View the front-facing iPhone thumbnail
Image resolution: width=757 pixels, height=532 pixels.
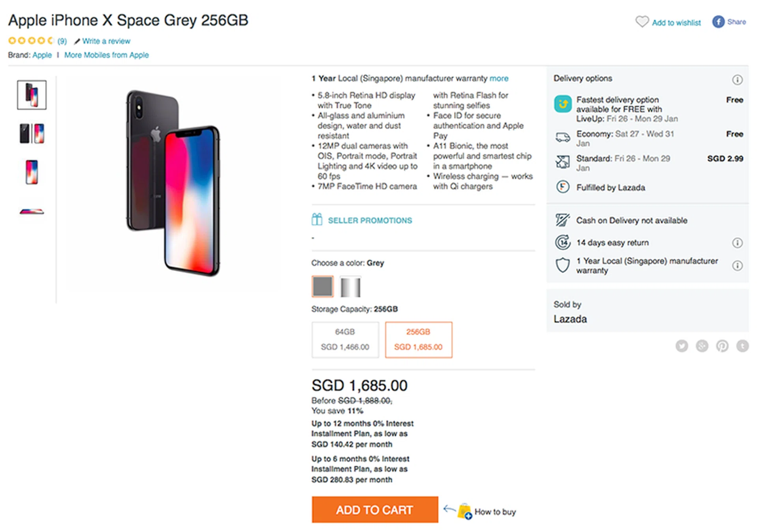coord(32,172)
